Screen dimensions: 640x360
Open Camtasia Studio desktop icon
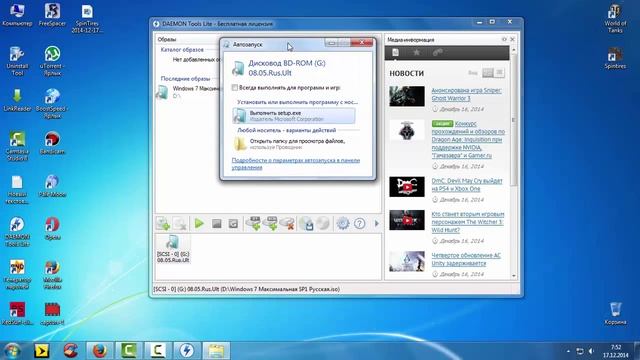pos(17,146)
